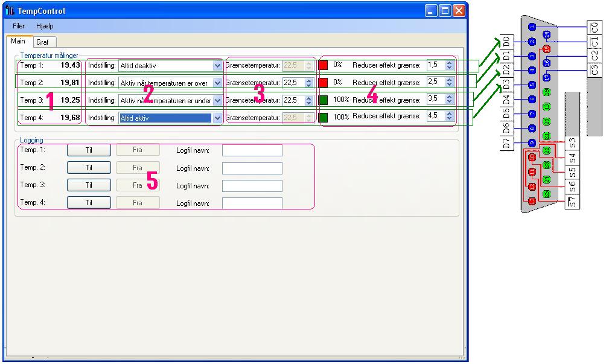This screenshot has width=606, height=364.
Task: Click Temp 2 reading 19,81
Action: 71,82
